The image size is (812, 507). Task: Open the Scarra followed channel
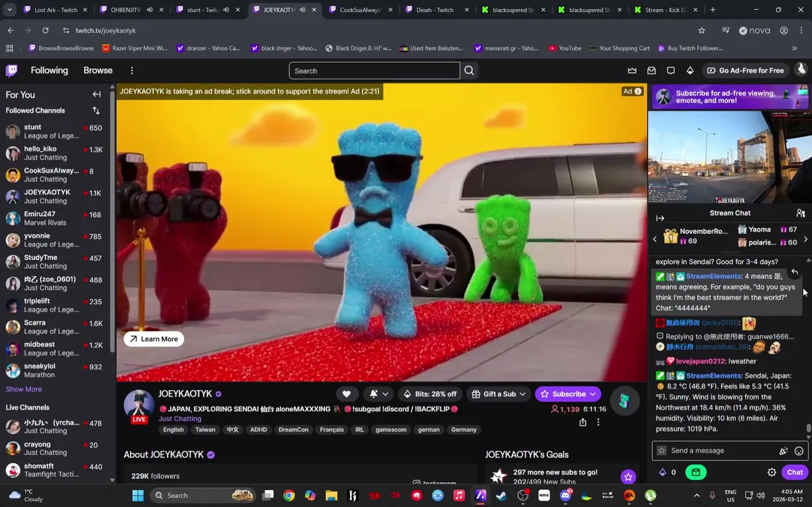(x=54, y=327)
